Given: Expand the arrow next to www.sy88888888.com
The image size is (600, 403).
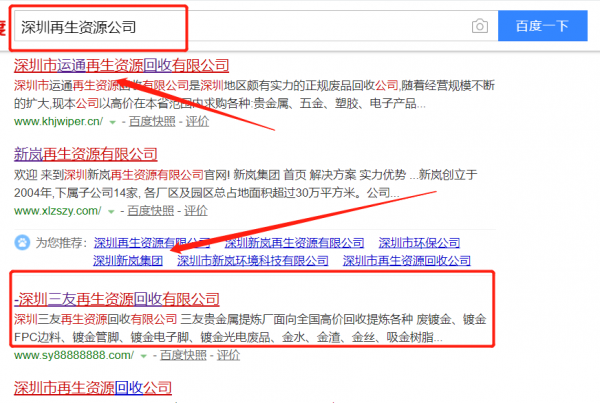Looking at the screenshot, I should tap(142, 355).
